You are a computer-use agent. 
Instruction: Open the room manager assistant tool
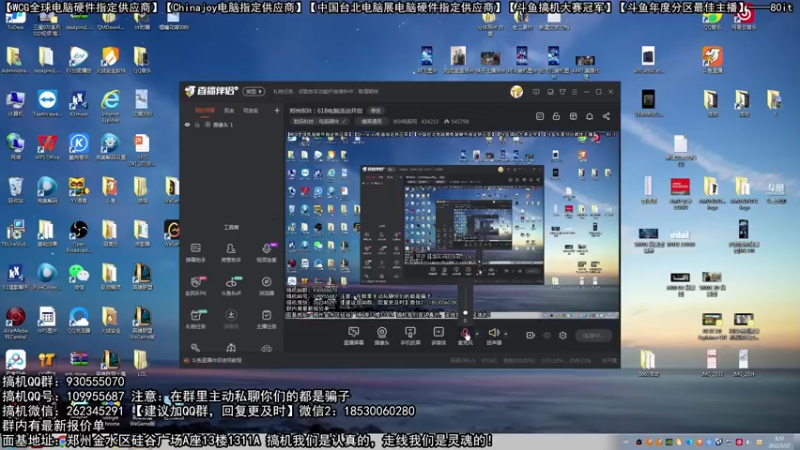click(231, 253)
